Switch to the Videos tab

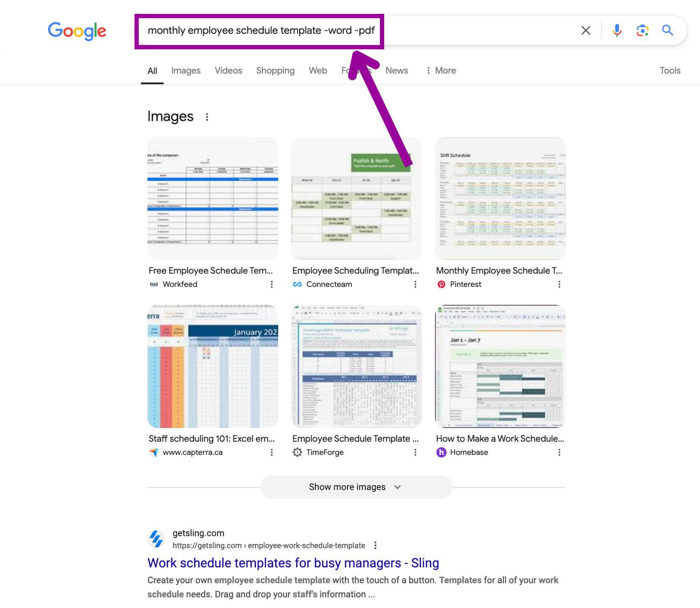tap(228, 71)
